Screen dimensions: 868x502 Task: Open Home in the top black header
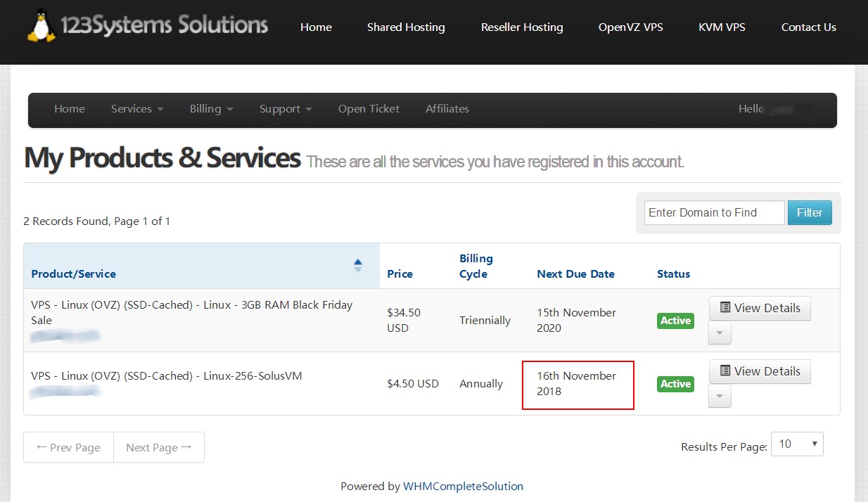pos(316,27)
